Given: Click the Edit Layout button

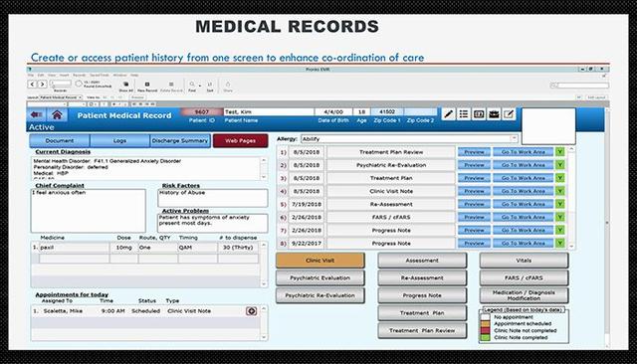Looking at the screenshot, I should (x=596, y=97).
